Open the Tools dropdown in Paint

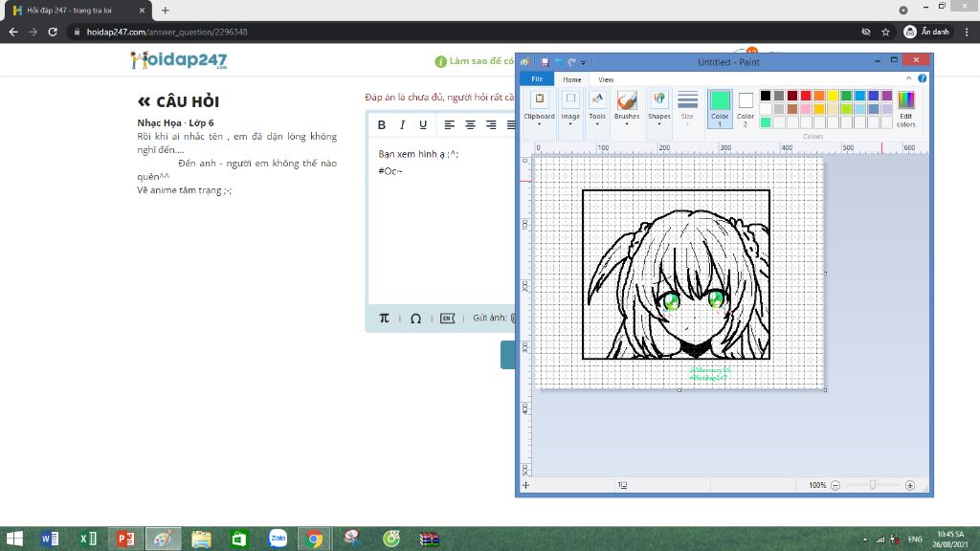[597, 109]
